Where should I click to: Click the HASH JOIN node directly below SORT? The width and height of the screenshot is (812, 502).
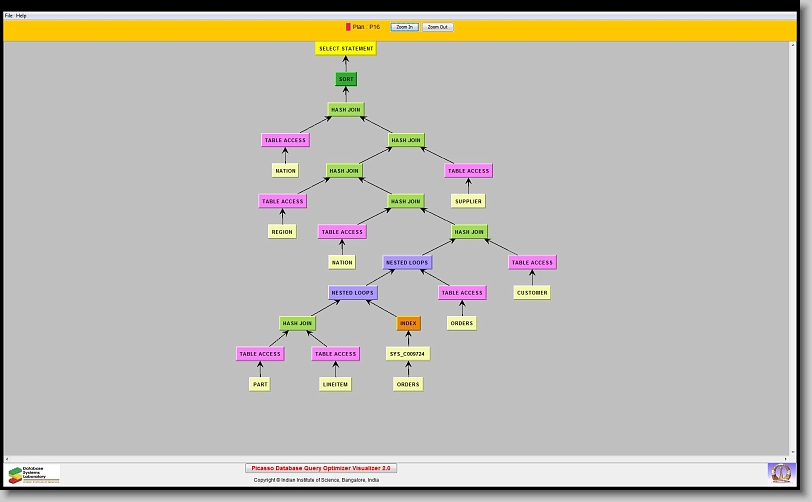tap(346, 110)
